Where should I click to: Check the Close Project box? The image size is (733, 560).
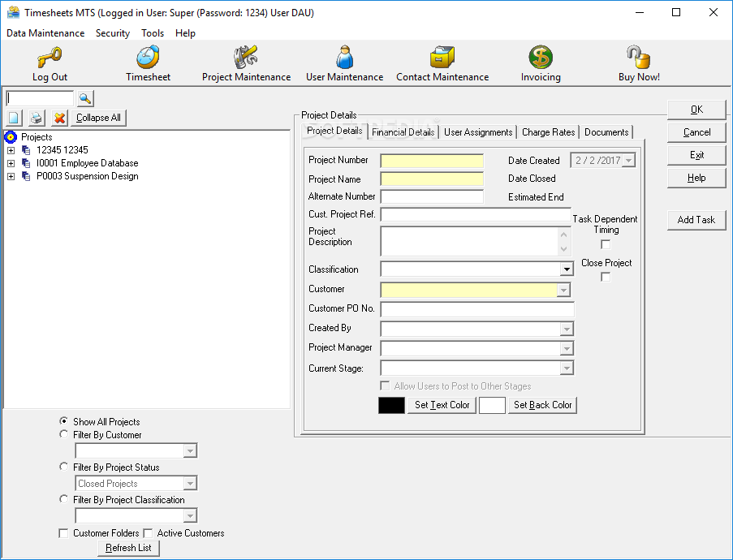[x=606, y=278]
